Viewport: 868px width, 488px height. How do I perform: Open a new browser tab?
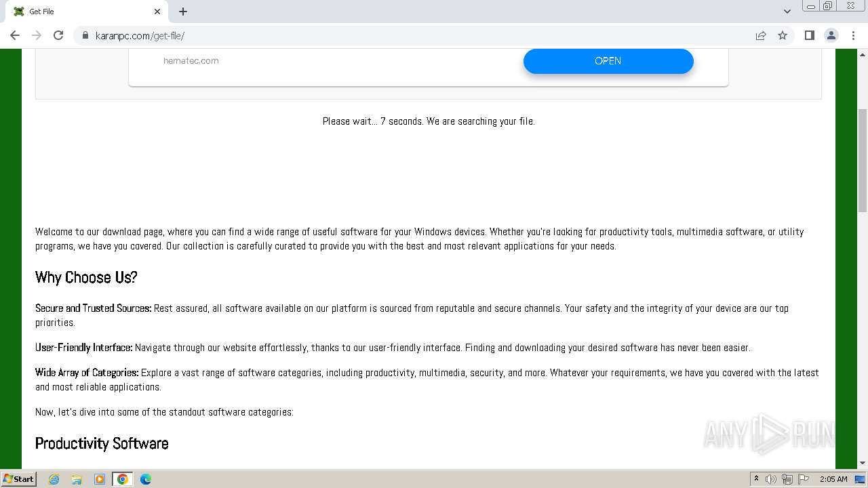(x=183, y=12)
